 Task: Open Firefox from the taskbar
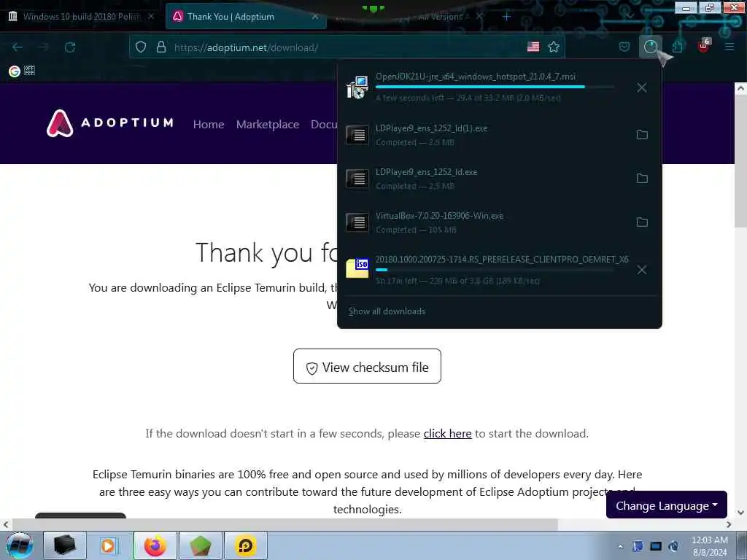click(155, 545)
